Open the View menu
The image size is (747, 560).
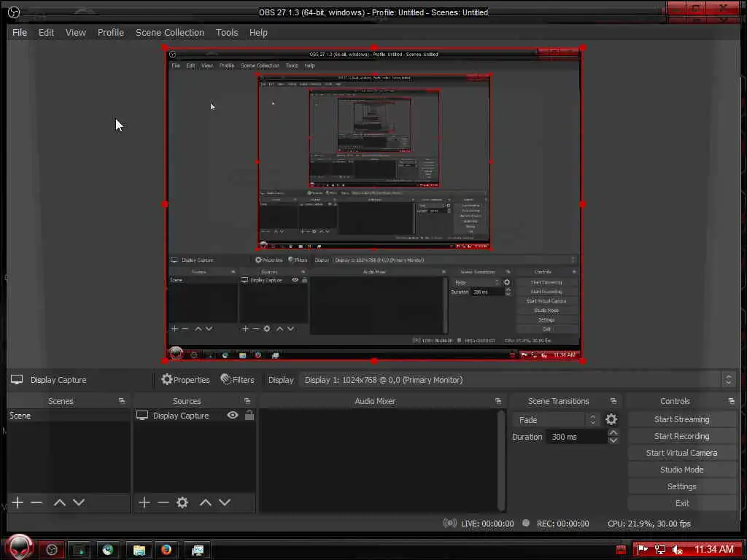[76, 32]
